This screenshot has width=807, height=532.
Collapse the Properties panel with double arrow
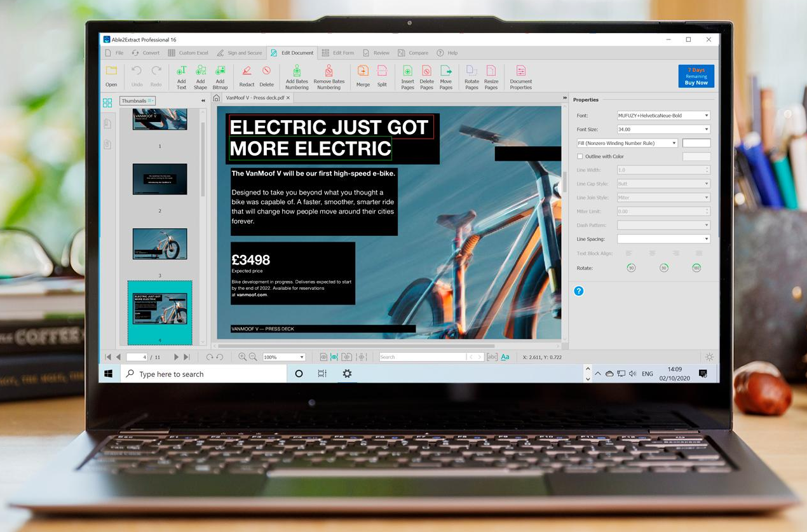click(565, 98)
